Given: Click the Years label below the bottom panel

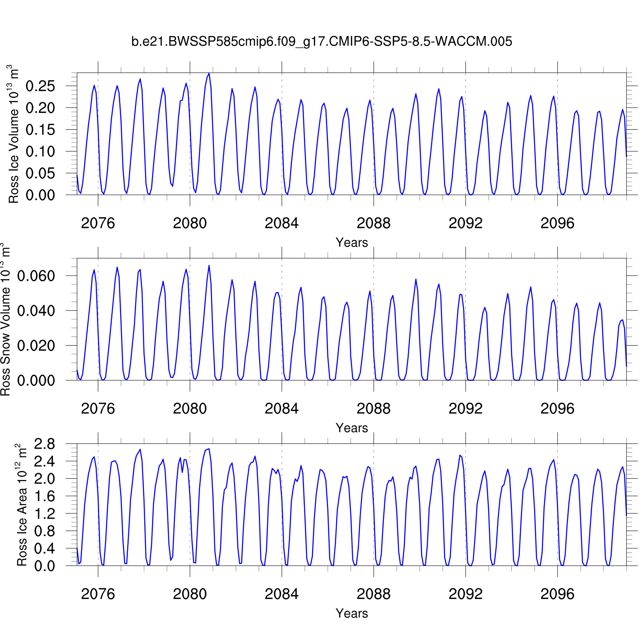Looking at the screenshot, I should 352,614.
